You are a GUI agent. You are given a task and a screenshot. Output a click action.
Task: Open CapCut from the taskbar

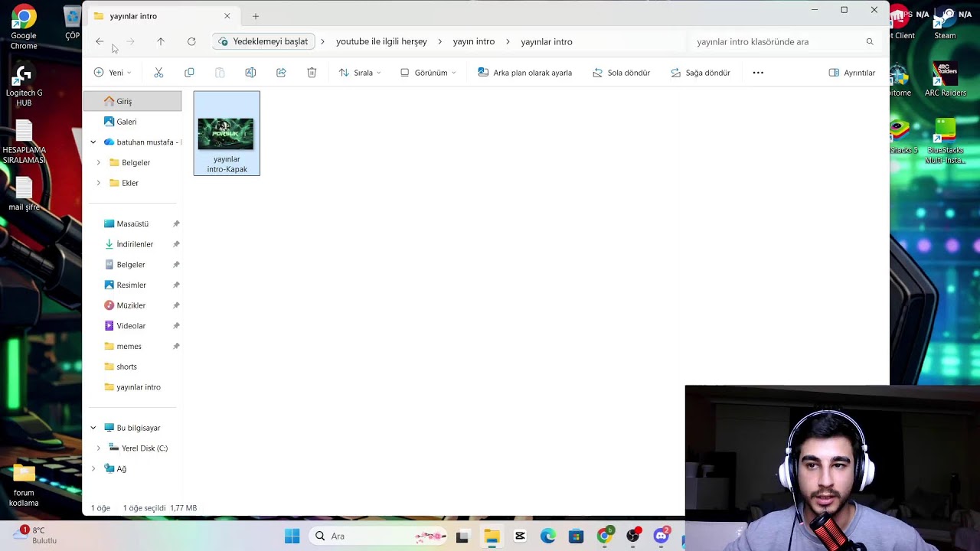click(x=520, y=536)
